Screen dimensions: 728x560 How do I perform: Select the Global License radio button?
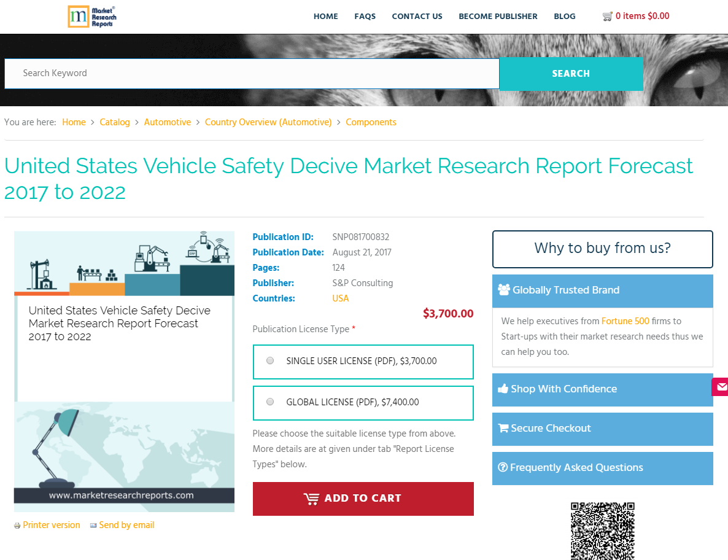[270, 402]
